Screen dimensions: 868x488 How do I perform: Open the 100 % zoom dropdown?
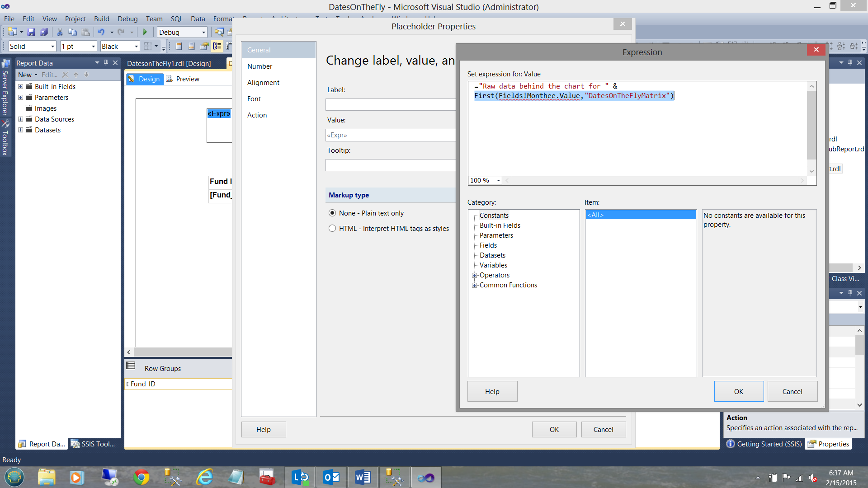[499, 180]
